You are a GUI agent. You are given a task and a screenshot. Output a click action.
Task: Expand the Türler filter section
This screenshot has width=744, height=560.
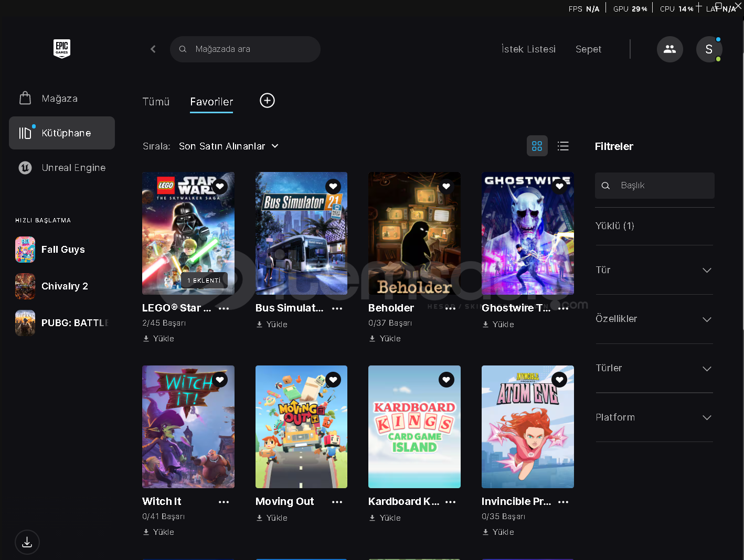654,368
